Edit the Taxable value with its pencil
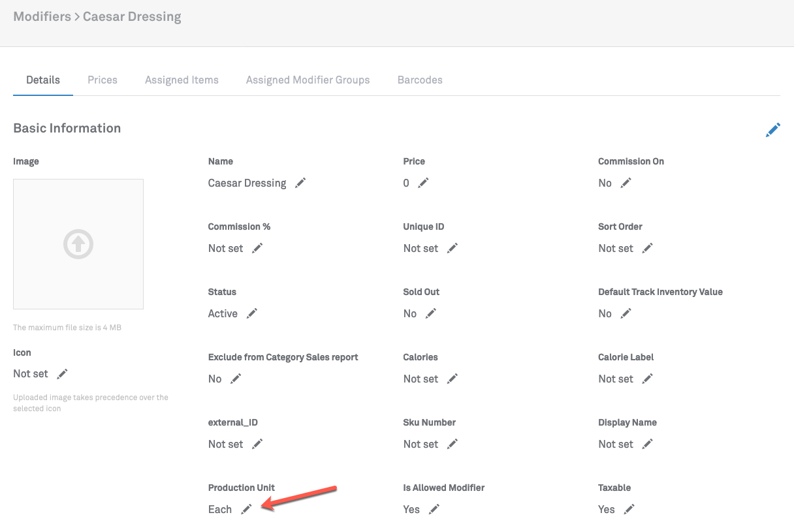The image size is (794, 532). pos(629,510)
